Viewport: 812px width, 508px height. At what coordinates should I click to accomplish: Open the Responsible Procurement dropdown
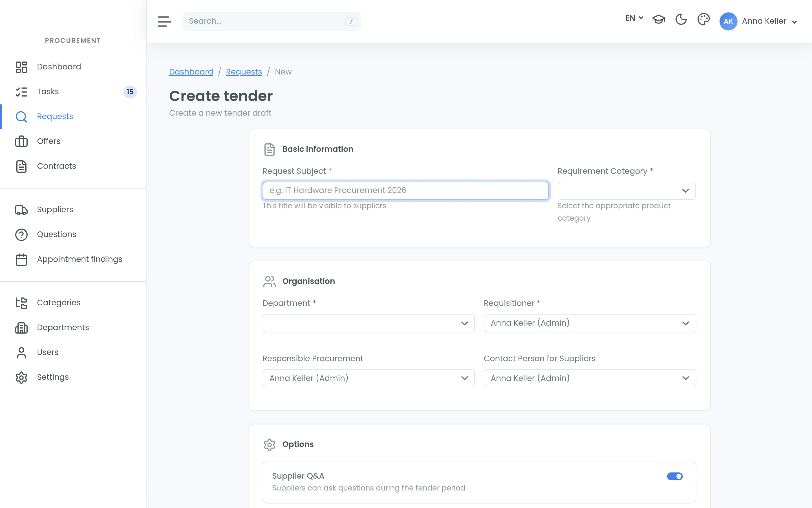pyautogui.click(x=369, y=378)
